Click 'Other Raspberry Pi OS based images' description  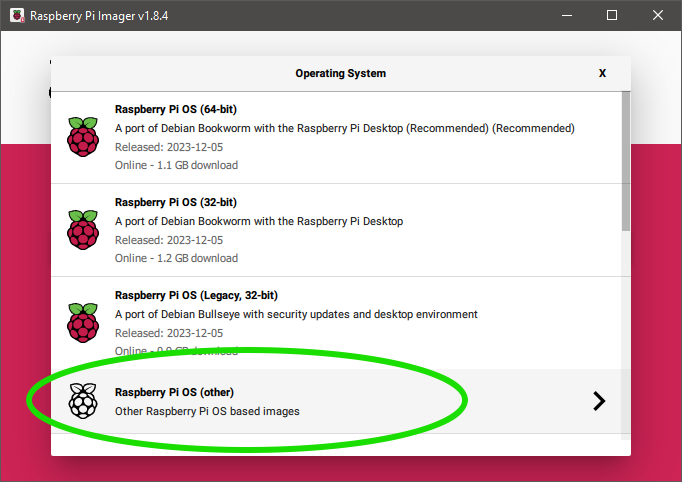pos(207,411)
